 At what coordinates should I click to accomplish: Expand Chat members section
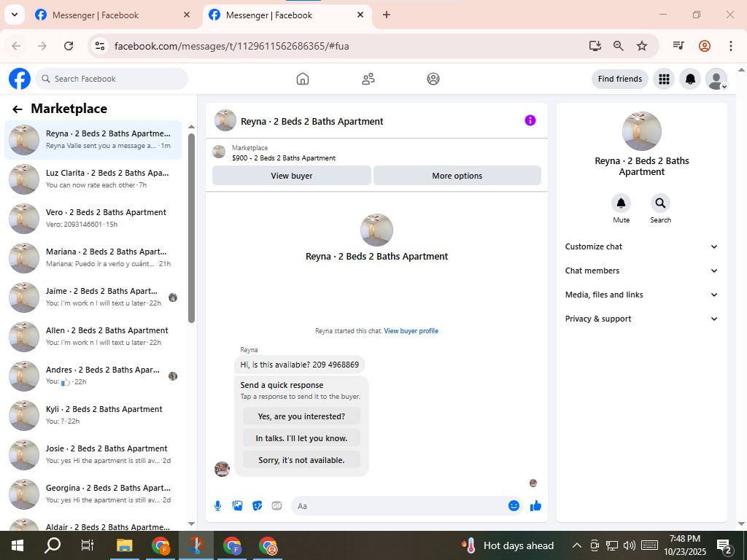(x=641, y=271)
